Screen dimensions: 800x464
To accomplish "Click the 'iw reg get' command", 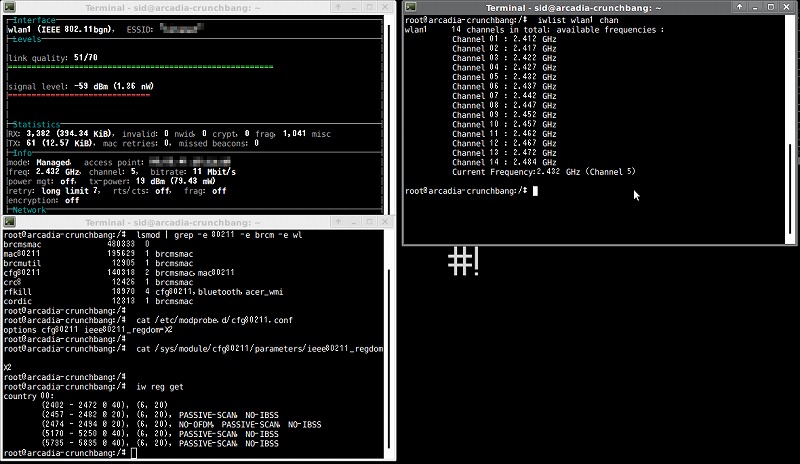I will coord(160,387).
